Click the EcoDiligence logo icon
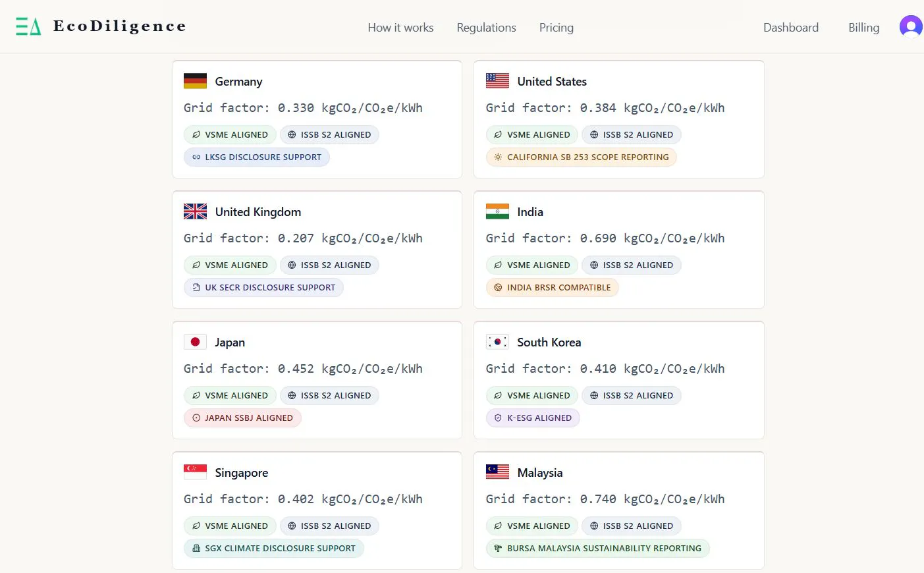This screenshot has height=573, width=924. 28,26
